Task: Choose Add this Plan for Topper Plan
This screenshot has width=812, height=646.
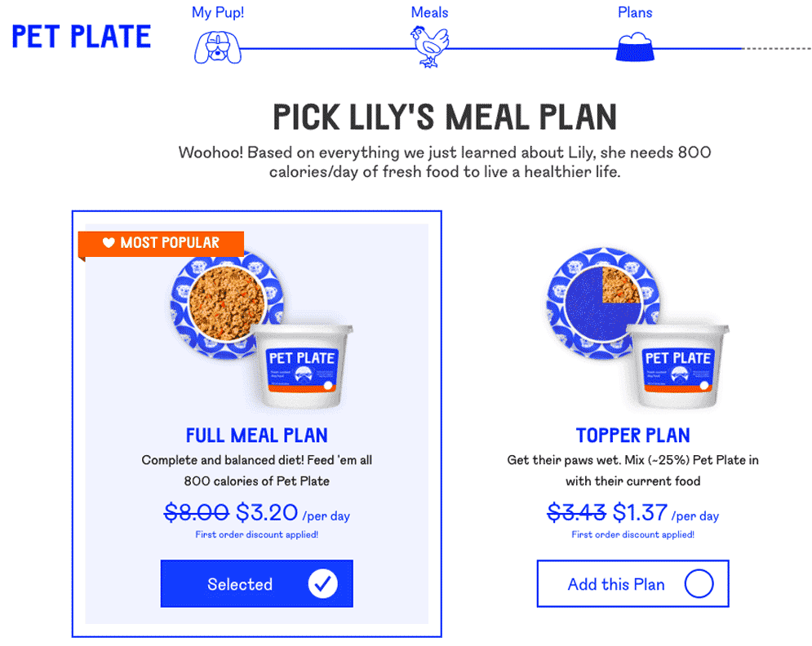Action: click(x=632, y=583)
